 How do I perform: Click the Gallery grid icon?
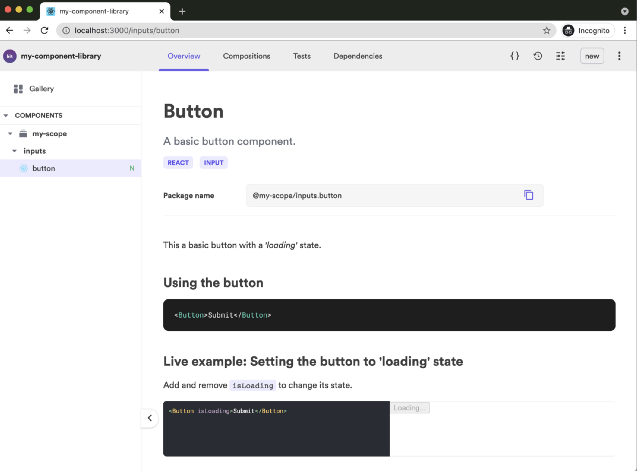[x=19, y=89]
